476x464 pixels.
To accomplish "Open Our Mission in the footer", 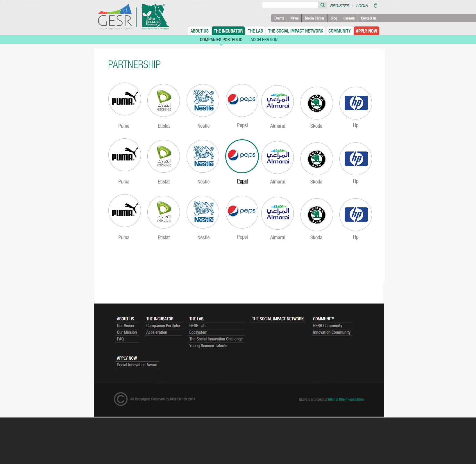I will (127, 332).
